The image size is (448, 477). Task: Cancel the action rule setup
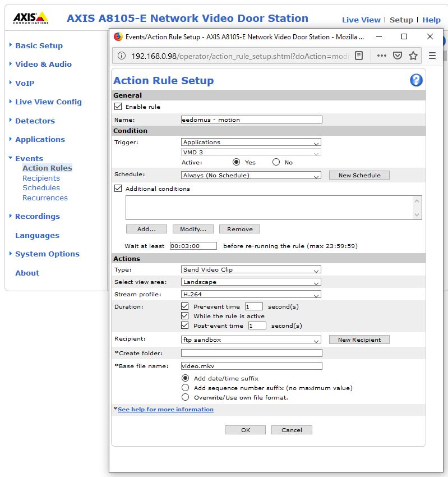(x=292, y=430)
